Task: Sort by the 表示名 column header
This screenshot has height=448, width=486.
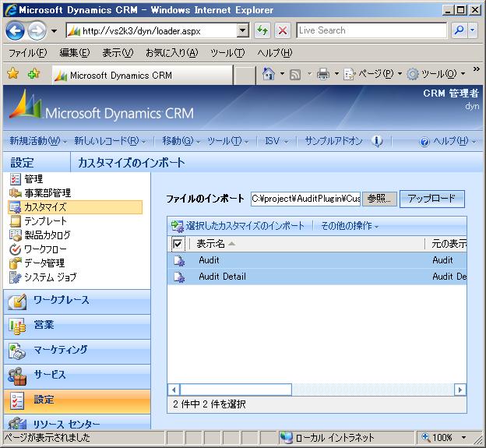Action: click(211, 244)
